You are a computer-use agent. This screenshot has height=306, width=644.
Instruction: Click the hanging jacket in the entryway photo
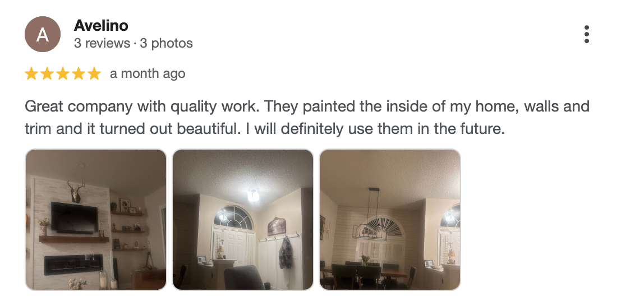tap(286, 252)
